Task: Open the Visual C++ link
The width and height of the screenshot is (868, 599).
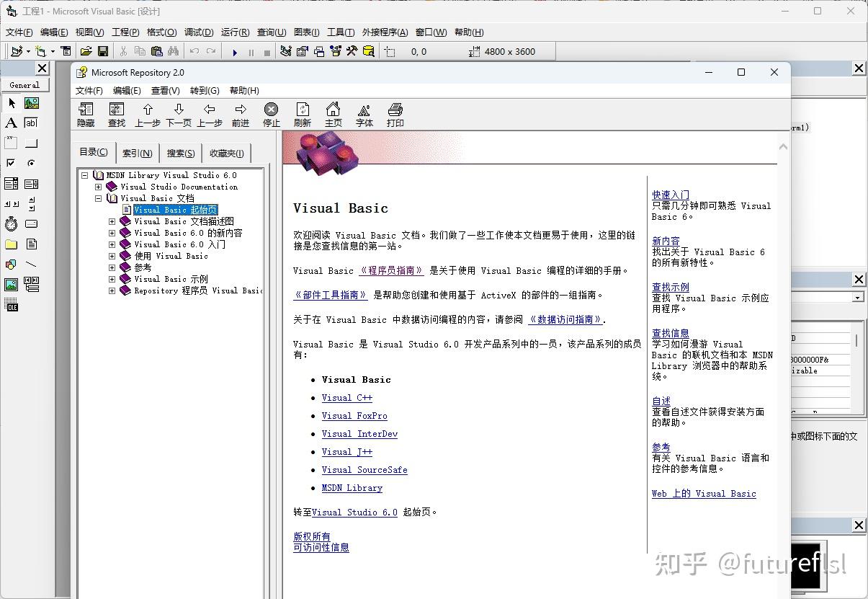Action: point(346,398)
